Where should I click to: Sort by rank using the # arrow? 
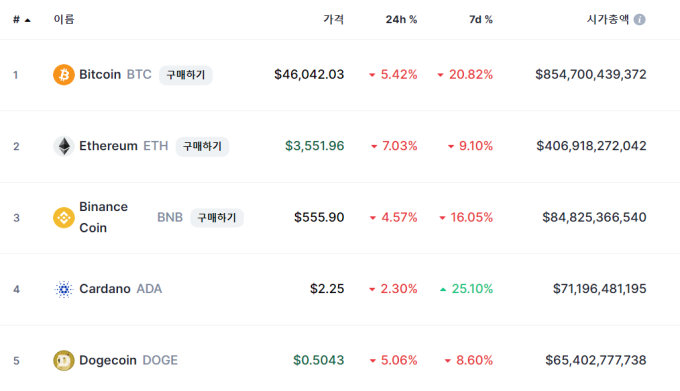[22, 20]
